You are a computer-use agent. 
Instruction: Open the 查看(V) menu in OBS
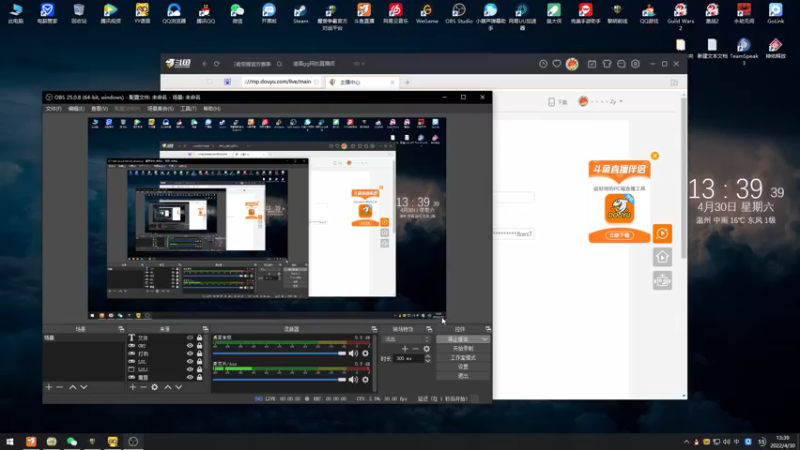[99, 109]
